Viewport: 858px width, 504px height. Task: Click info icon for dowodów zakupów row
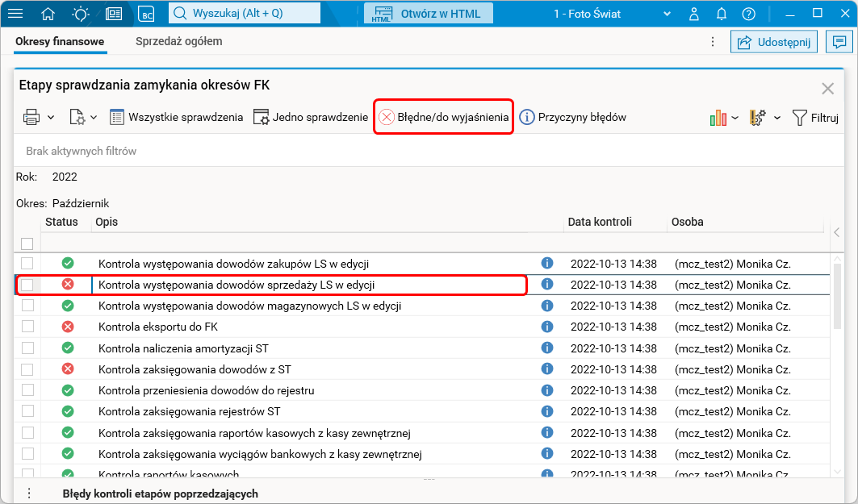pos(546,264)
